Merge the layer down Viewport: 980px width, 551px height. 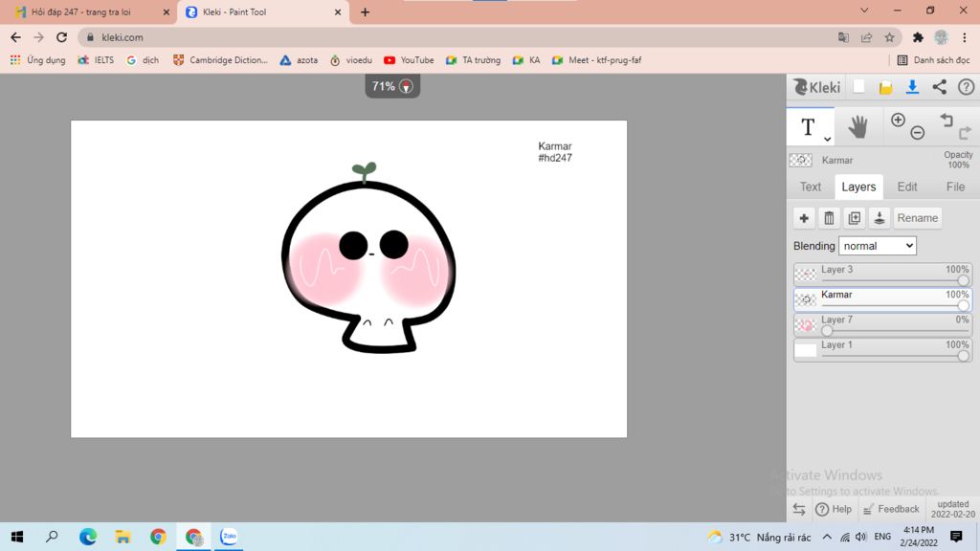(879, 218)
